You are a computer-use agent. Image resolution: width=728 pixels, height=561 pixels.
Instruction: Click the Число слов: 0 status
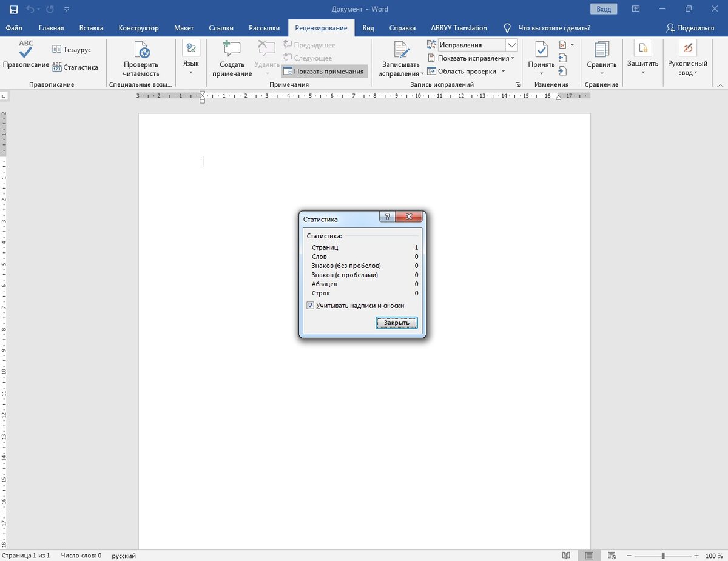click(x=81, y=556)
